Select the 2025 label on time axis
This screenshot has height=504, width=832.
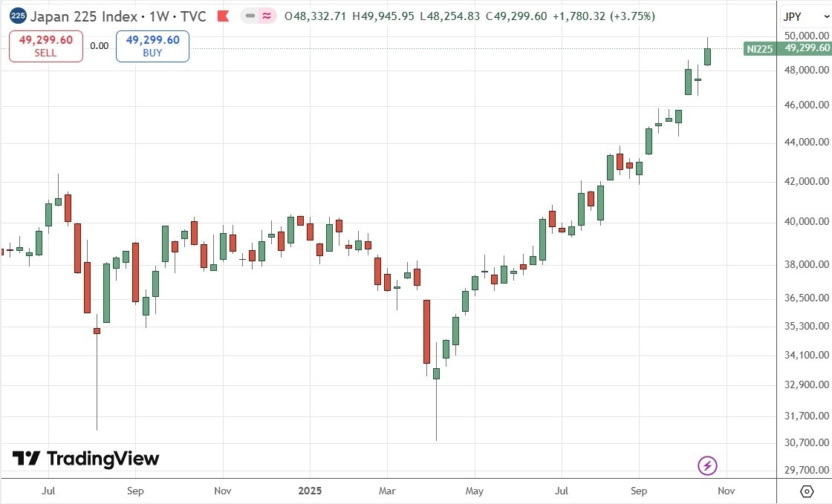click(x=310, y=491)
